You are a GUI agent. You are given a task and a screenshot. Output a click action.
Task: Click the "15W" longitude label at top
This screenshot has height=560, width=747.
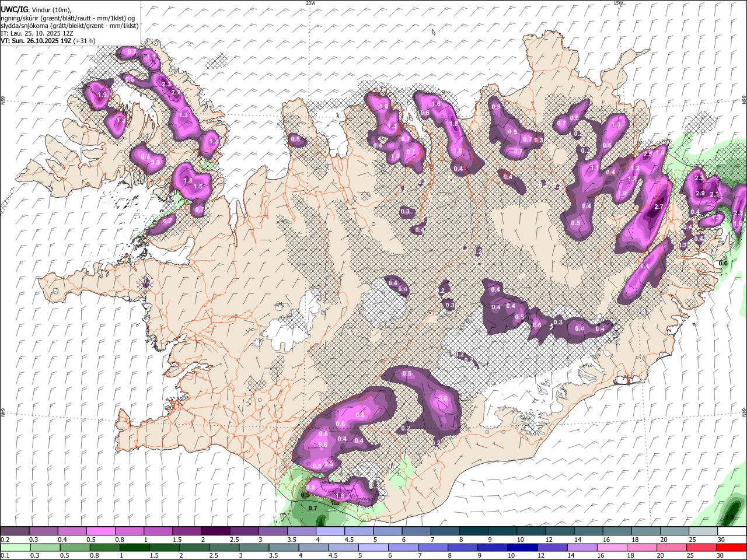click(618, 3)
